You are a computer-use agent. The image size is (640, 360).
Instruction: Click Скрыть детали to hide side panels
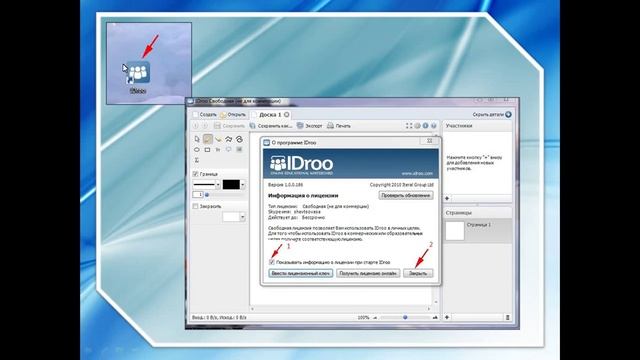pyautogui.click(x=492, y=115)
